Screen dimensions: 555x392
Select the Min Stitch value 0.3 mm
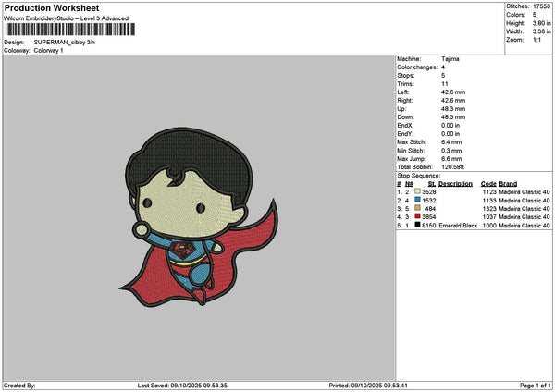click(x=451, y=151)
